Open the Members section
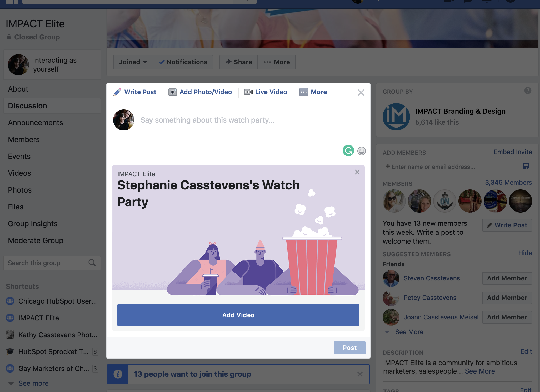 point(24,139)
